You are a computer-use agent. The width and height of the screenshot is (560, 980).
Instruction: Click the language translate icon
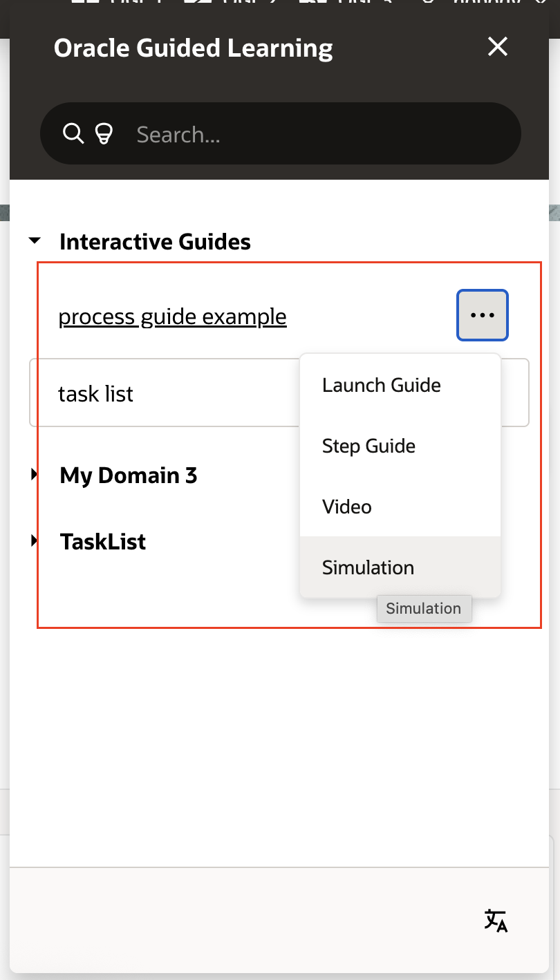(496, 921)
